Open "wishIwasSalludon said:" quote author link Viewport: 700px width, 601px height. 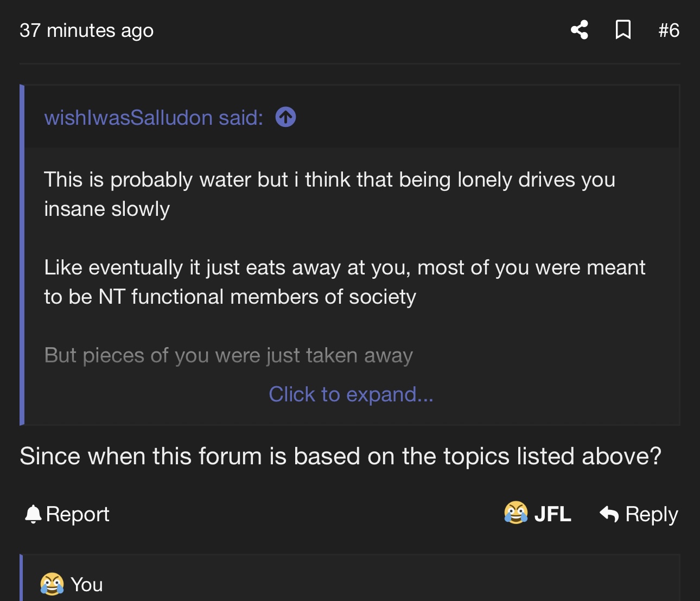point(154,118)
